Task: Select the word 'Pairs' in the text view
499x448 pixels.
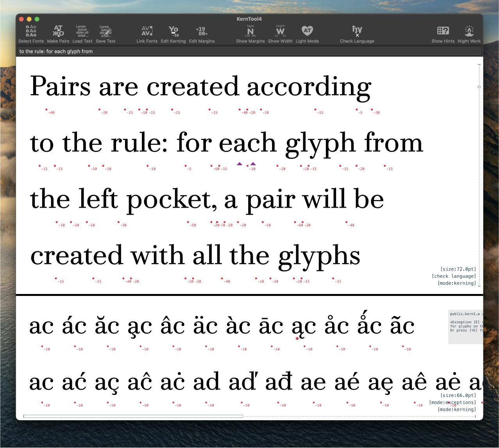Action: (x=60, y=86)
